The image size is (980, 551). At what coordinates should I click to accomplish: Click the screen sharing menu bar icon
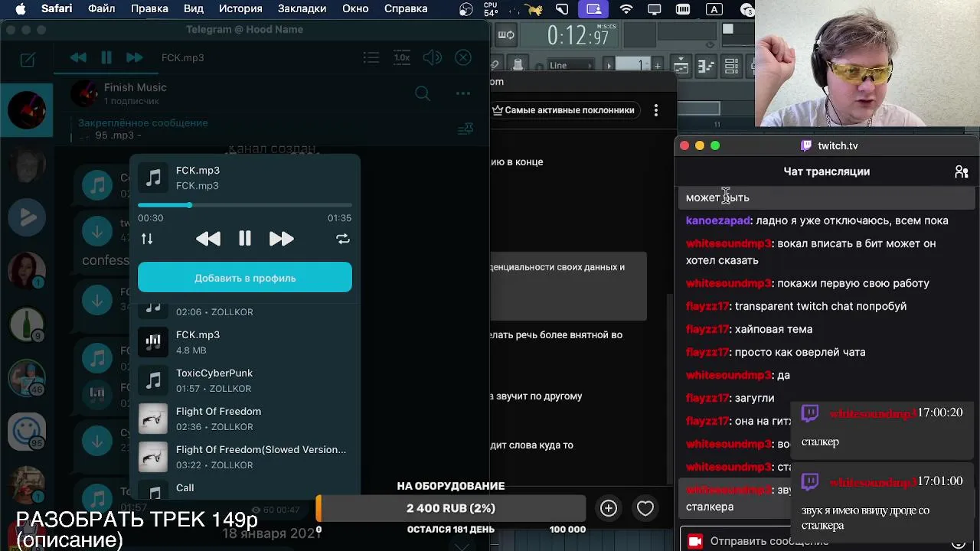click(x=593, y=9)
